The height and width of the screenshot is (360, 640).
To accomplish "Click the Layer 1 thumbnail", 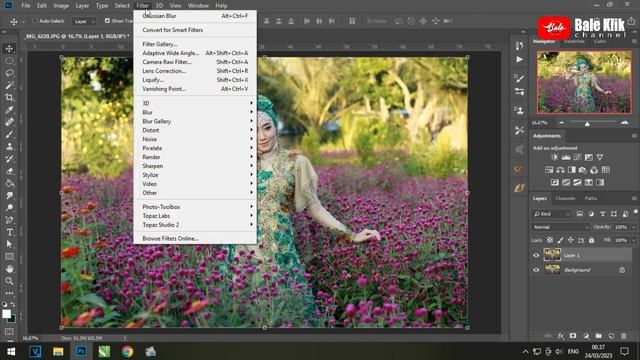I will click(552, 255).
